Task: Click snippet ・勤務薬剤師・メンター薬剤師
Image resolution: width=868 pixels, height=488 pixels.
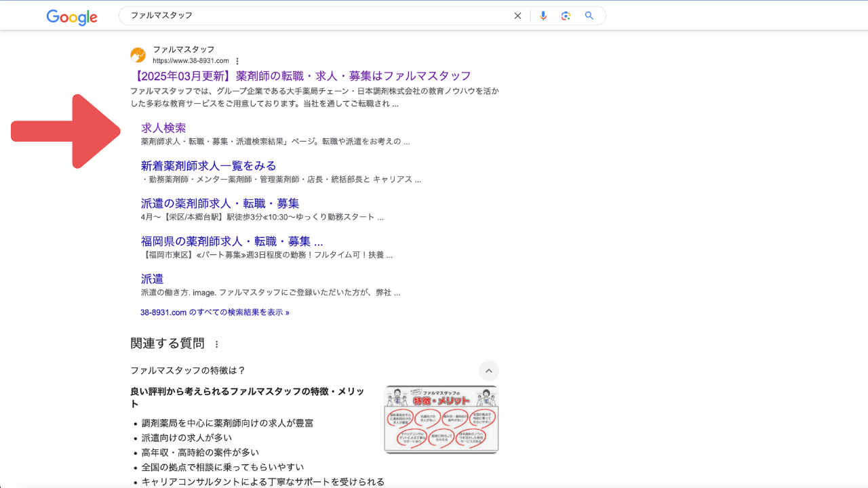Action: [x=281, y=180]
